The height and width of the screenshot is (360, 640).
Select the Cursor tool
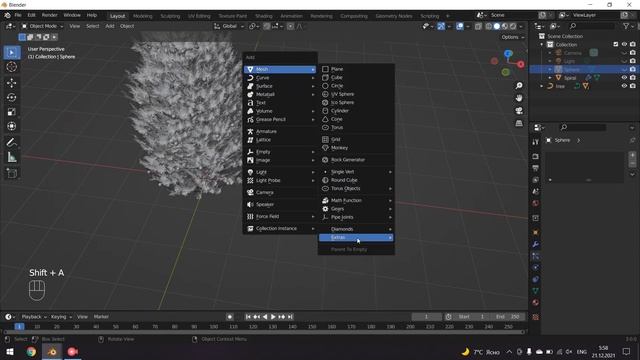coord(11,67)
